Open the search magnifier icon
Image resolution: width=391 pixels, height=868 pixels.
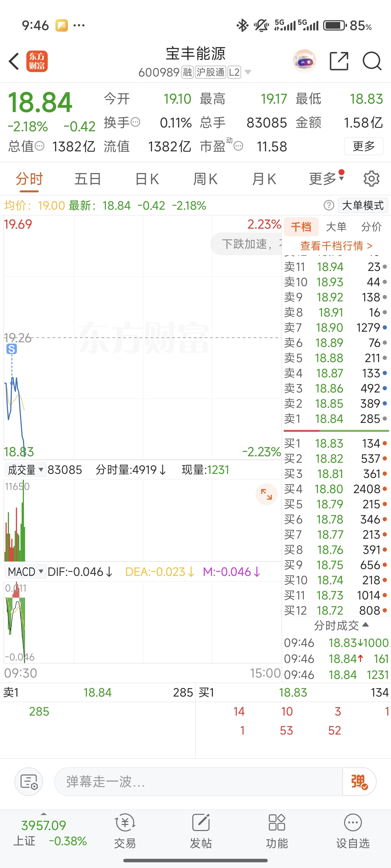[x=372, y=61]
